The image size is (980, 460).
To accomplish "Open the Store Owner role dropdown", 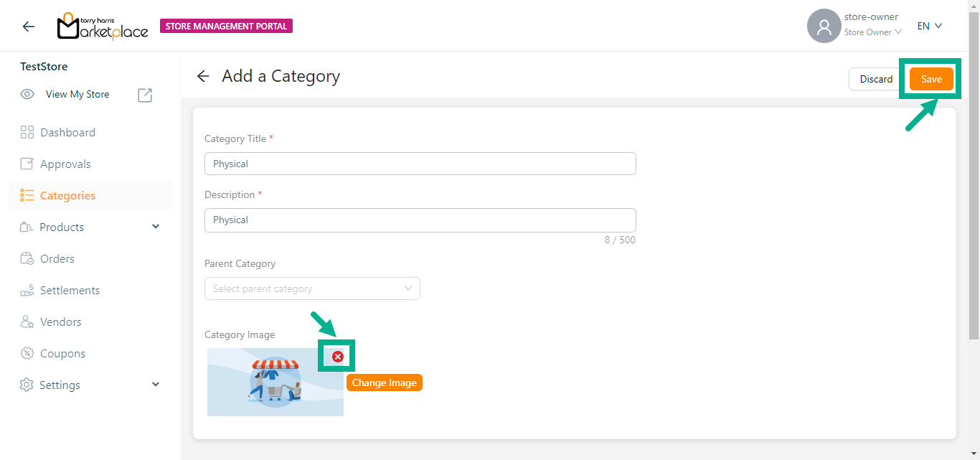I will click(x=872, y=32).
